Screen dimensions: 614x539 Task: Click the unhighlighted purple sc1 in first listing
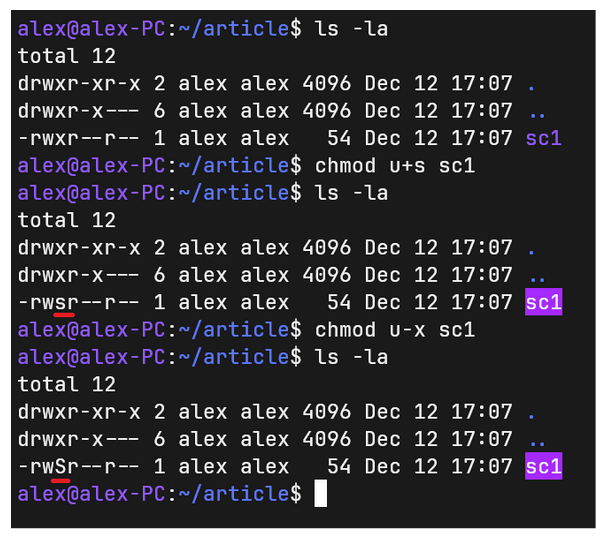[544, 138]
